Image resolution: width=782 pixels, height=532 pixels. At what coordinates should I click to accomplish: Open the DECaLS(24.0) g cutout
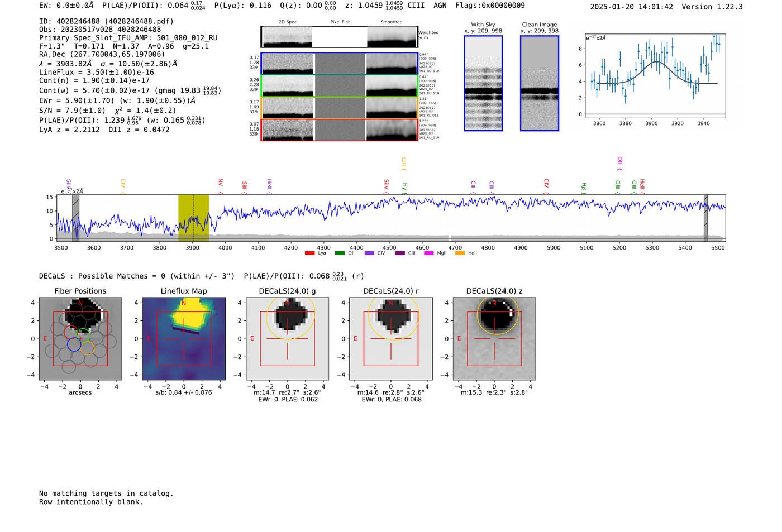click(x=287, y=338)
